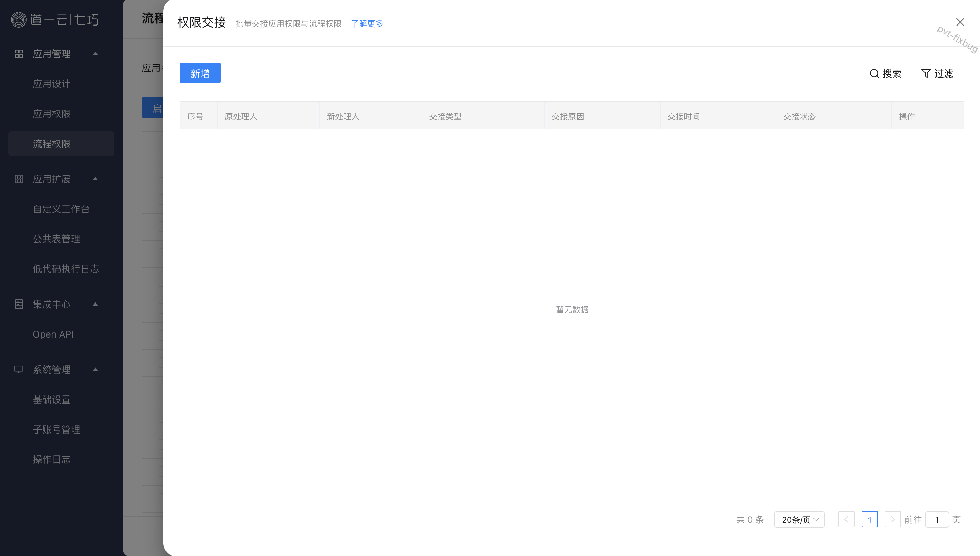The width and height of the screenshot is (980, 556).
Task: Click the 前往 page number input
Action: tap(937, 519)
